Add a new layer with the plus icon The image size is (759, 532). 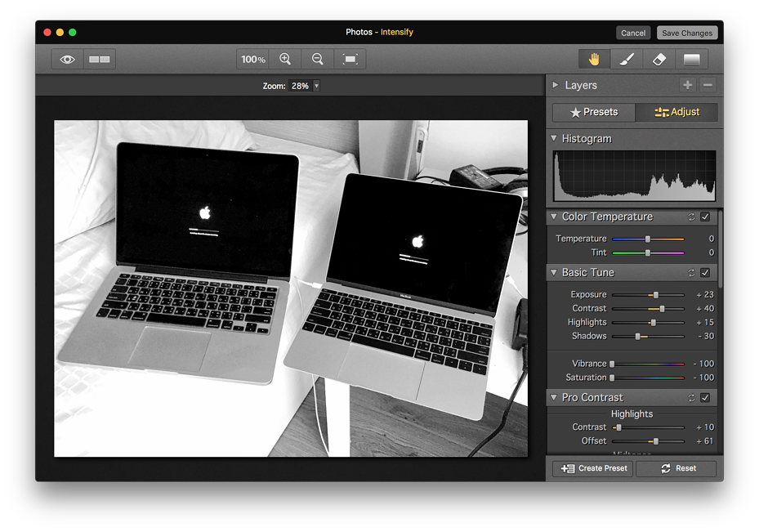pos(687,85)
